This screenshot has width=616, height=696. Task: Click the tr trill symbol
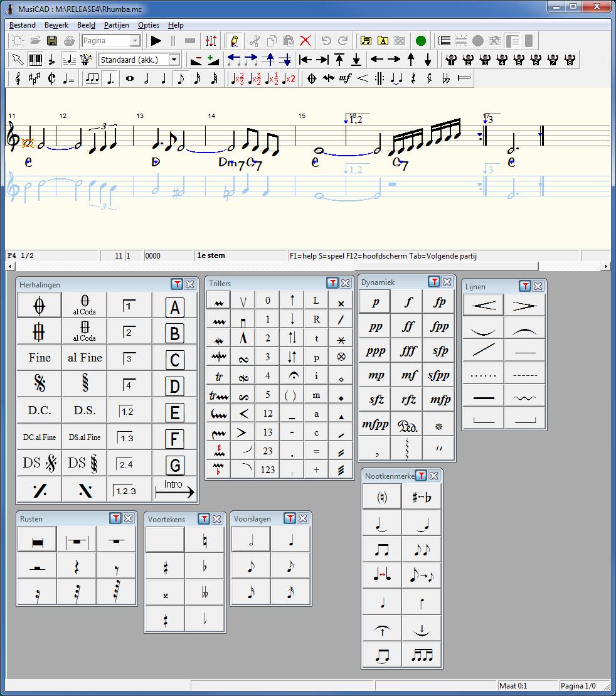[x=218, y=377]
